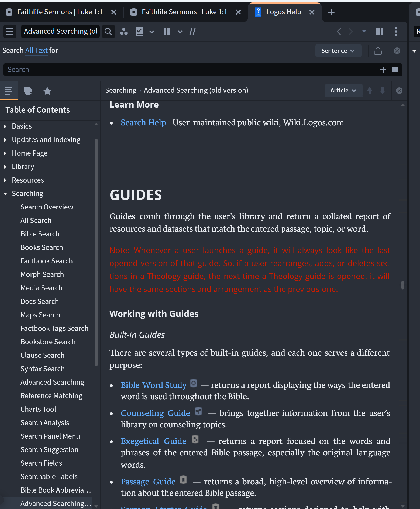This screenshot has width=420, height=509.
Task: Open the on-screen keyboard icon
Action: pyautogui.click(x=395, y=70)
